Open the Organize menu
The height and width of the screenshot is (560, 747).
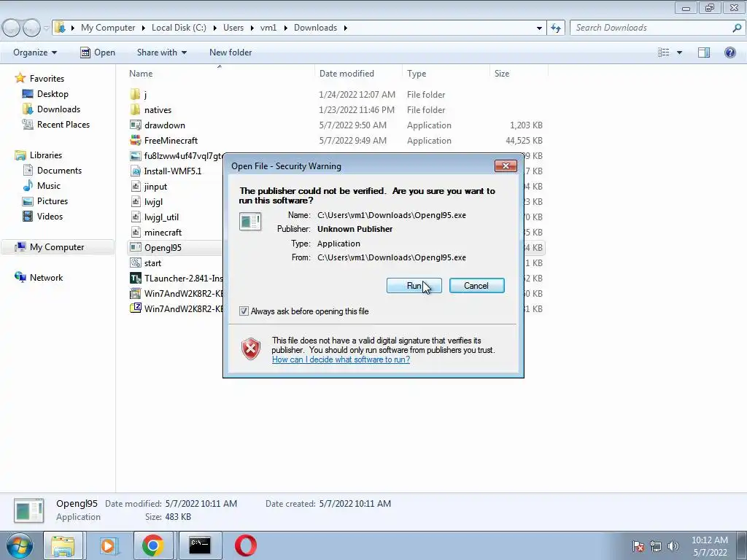point(35,52)
